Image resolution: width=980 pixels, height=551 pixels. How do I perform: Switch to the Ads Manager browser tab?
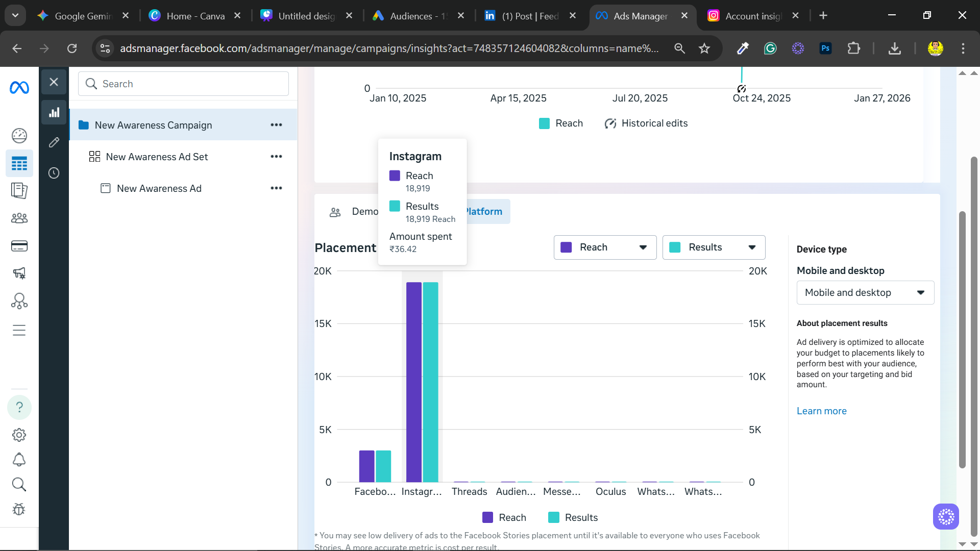[641, 16]
